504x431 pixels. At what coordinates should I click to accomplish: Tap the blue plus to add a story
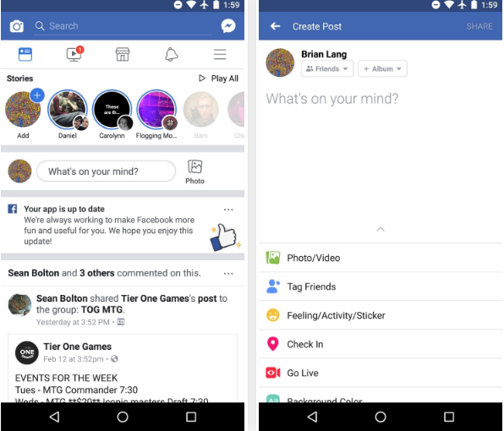37,95
